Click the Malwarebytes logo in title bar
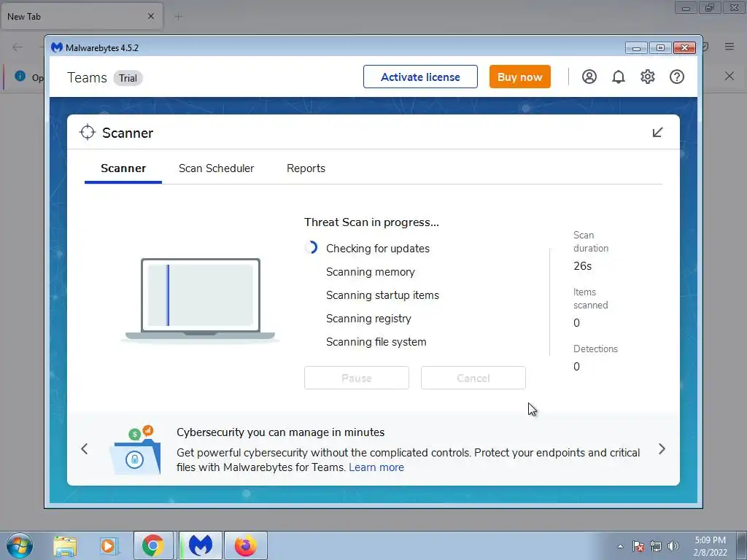This screenshot has width=747, height=560. pos(57,47)
